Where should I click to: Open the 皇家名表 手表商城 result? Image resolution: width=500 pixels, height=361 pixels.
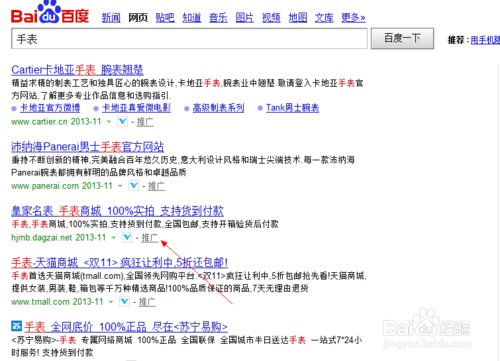pos(117,211)
